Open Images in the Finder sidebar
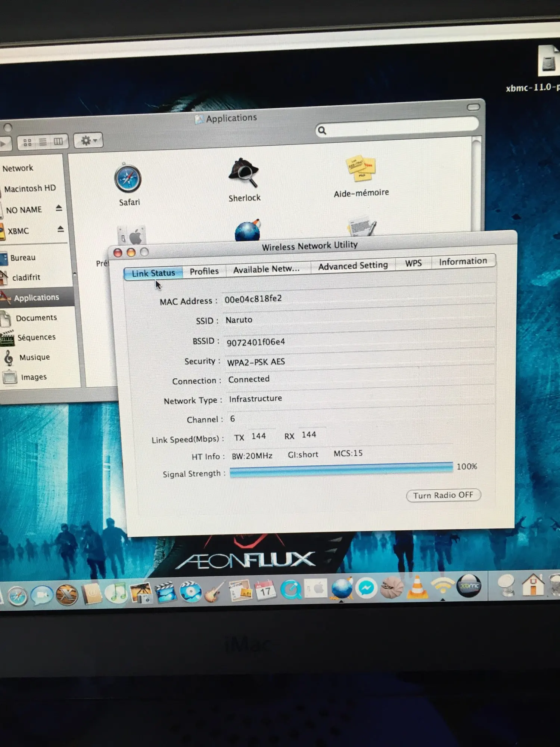The width and height of the screenshot is (560, 747). click(x=34, y=377)
